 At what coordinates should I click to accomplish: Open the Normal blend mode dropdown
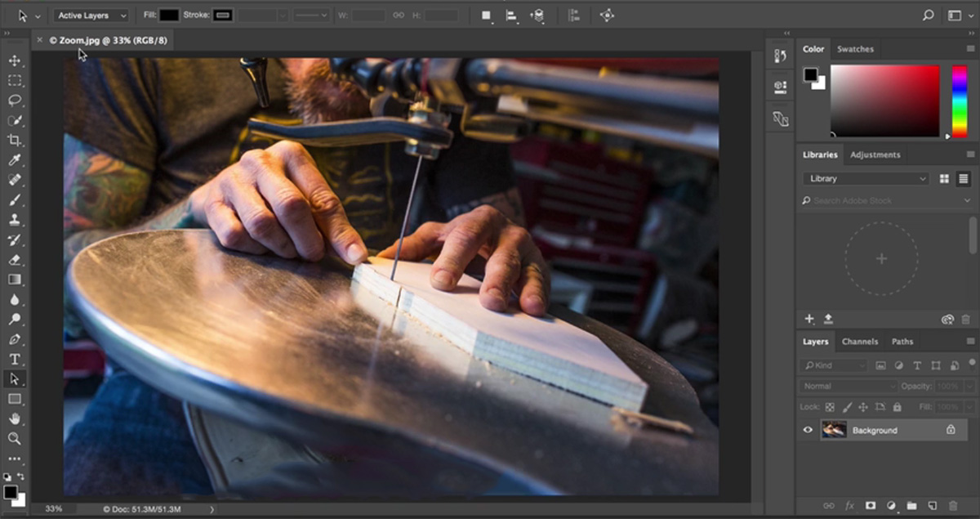coord(849,386)
